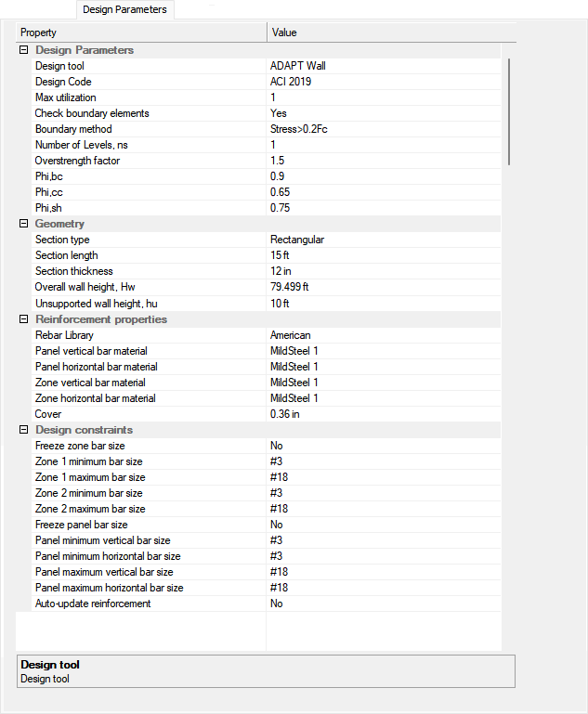The width and height of the screenshot is (588, 714).
Task: Select the Rebar Library property row
Action: [65, 335]
